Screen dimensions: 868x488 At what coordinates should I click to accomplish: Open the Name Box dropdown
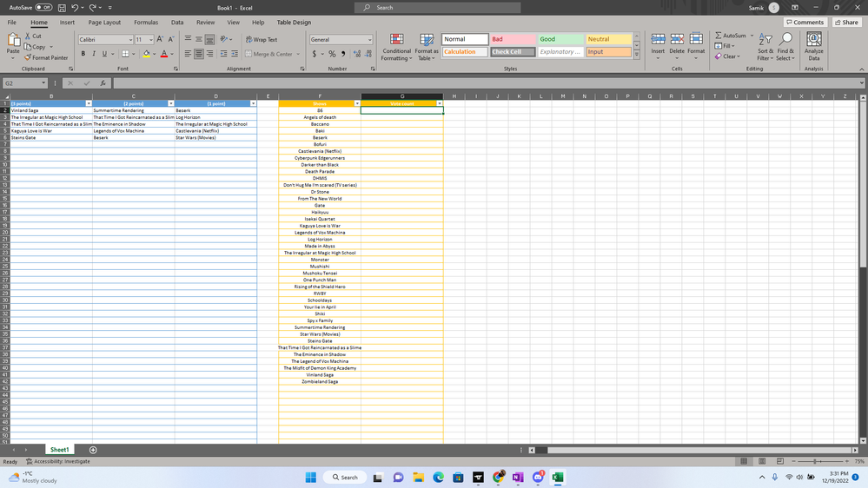(43, 83)
